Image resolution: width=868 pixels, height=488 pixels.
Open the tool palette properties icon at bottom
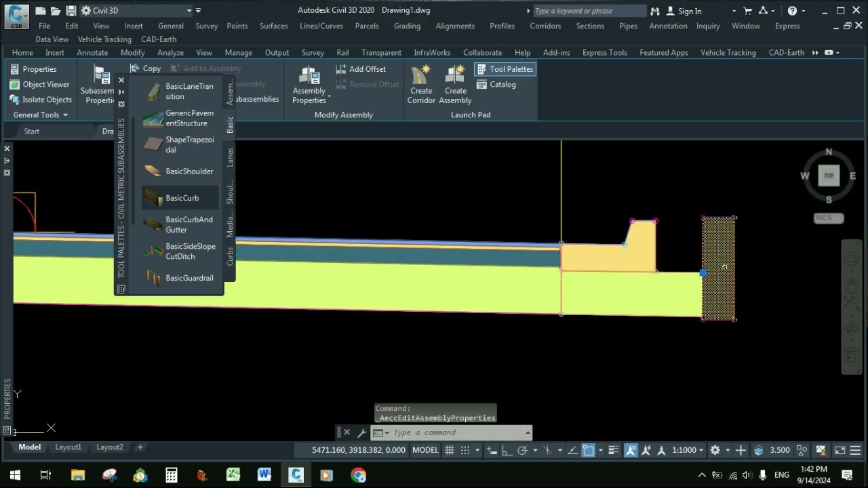point(121,289)
